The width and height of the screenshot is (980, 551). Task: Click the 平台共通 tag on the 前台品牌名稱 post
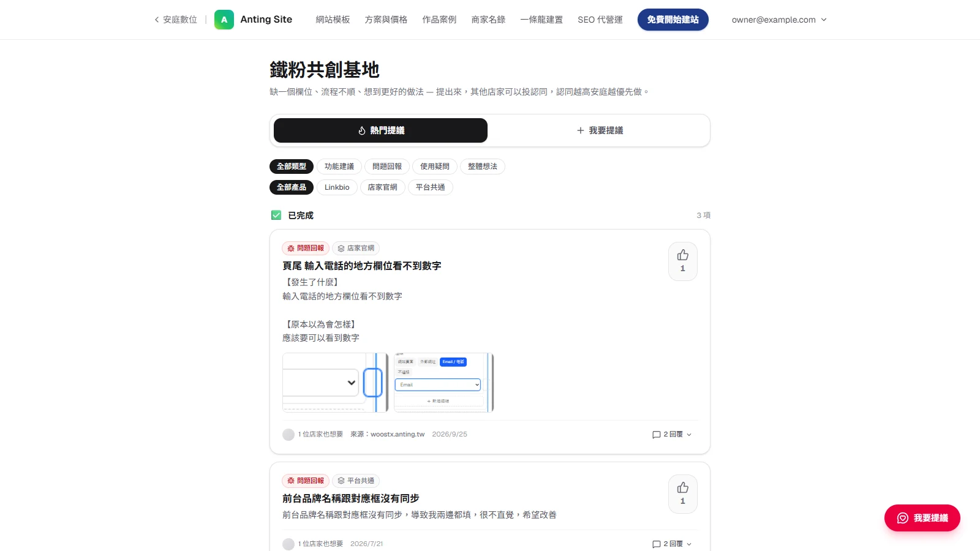356,481
